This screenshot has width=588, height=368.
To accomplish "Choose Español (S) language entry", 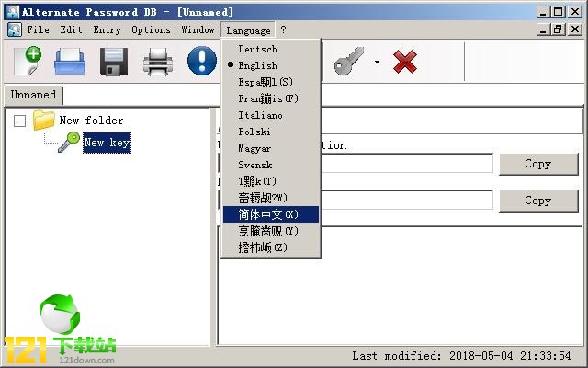I will point(271,82).
